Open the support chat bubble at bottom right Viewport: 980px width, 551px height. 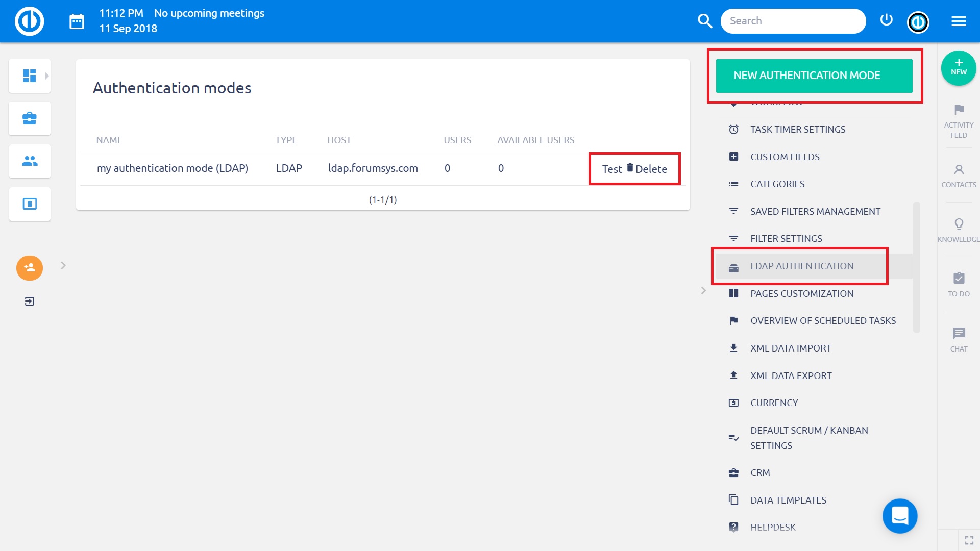pyautogui.click(x=899, y=516)
